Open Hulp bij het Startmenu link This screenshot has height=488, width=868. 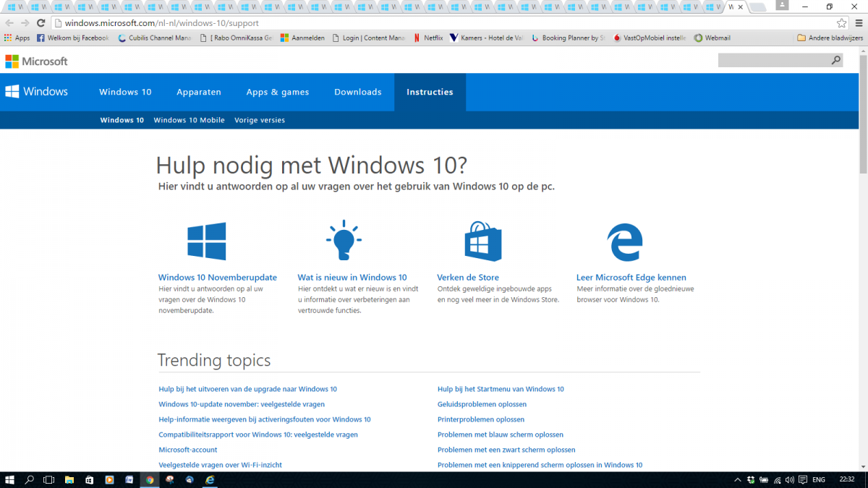[x=501, y=389]
